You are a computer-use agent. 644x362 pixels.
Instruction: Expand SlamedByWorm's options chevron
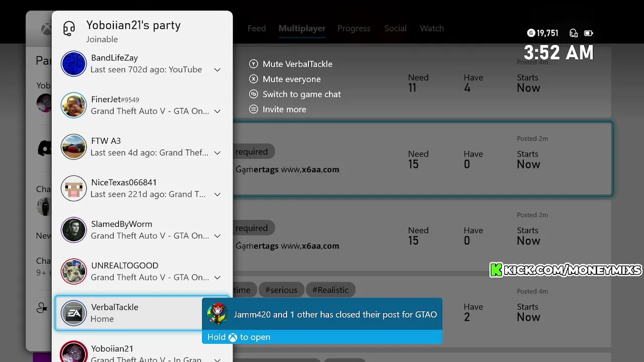(217, 236)
